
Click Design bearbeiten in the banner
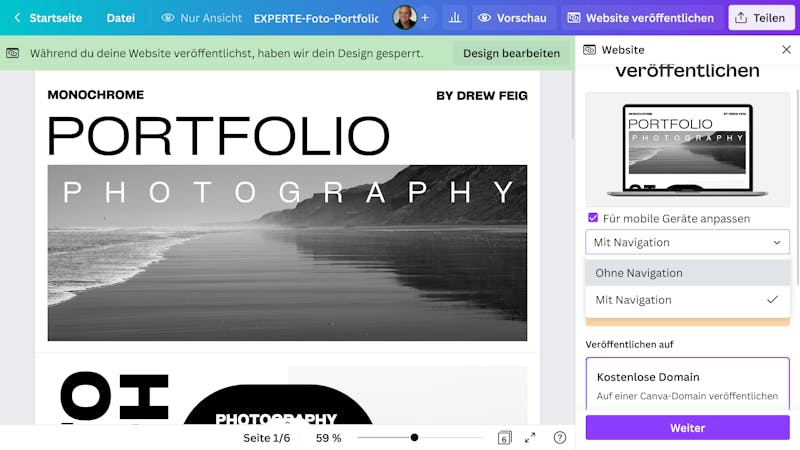click(x=511, y=53)
